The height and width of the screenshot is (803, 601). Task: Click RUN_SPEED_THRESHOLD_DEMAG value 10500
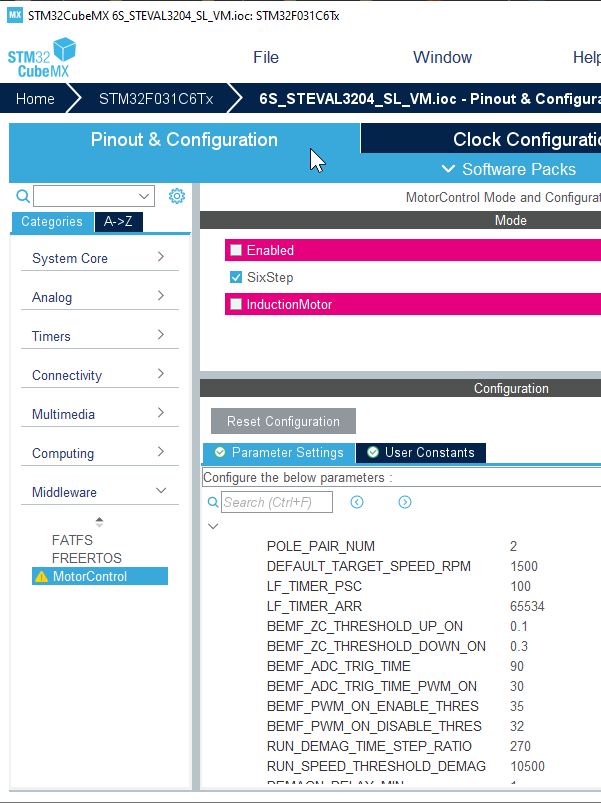(527, 766)
